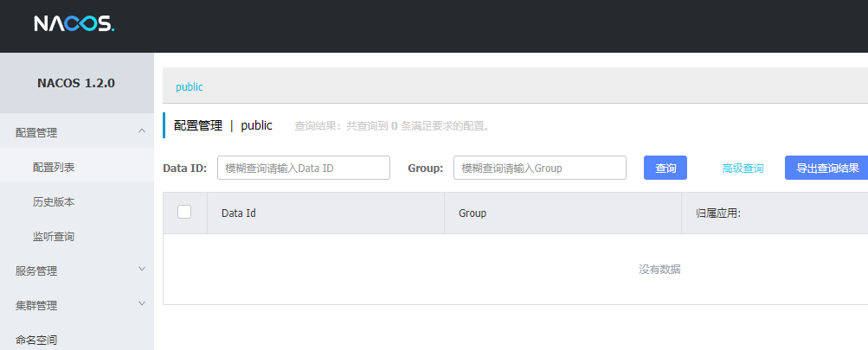Click the 归属应用 column header
The width and height of the screenshot is (868, 350).
click(718, 213)
